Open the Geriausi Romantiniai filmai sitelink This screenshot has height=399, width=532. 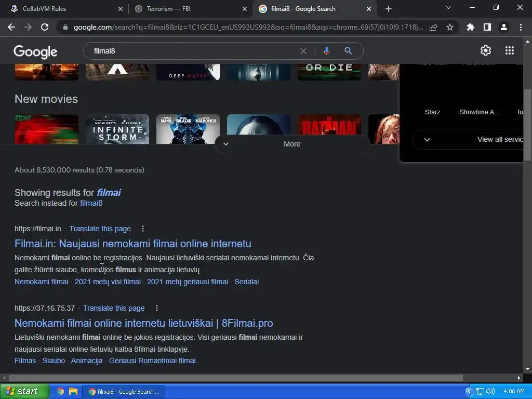155,361
